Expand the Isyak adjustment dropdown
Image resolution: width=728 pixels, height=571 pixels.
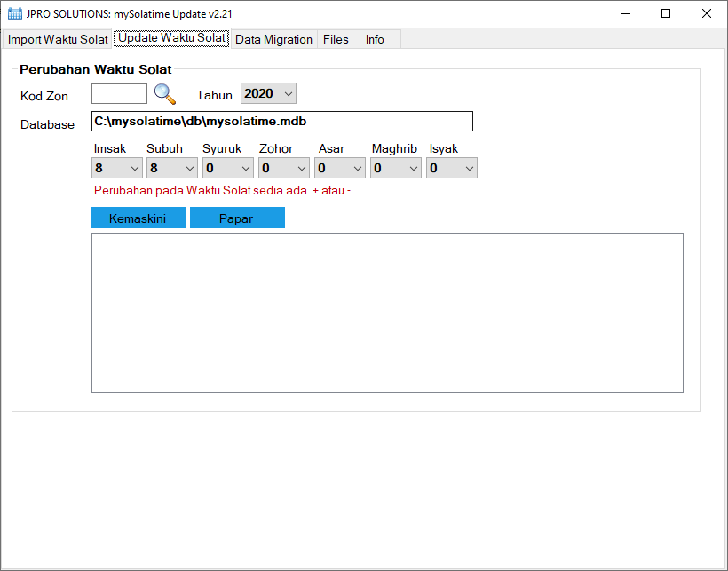[x=452, y=168]
